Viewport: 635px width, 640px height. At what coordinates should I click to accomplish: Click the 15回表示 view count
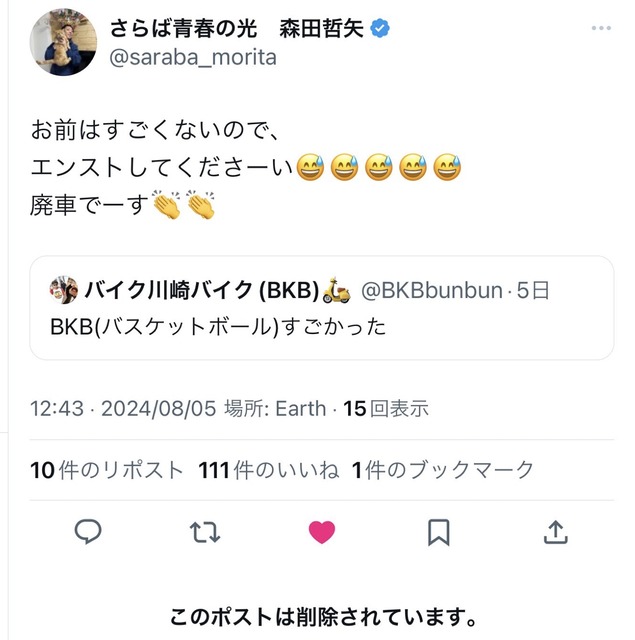tap(386, 409)
